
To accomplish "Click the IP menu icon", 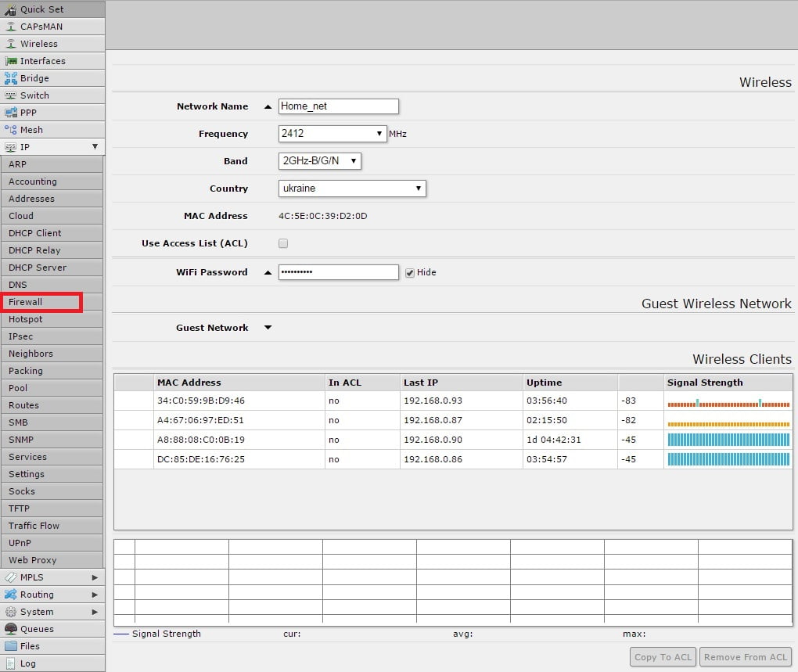I will click(x=10, y=147).
